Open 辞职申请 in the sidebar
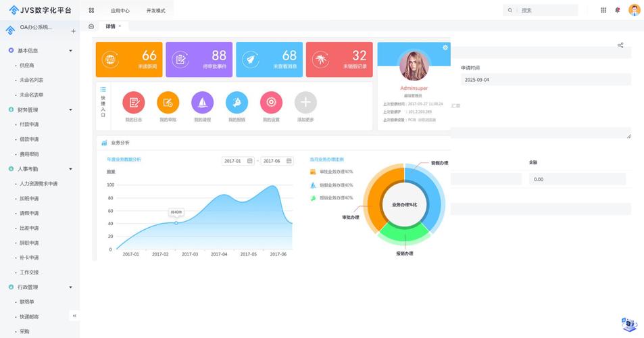Viewport: 644px width, 338px height. click(29, 243)
